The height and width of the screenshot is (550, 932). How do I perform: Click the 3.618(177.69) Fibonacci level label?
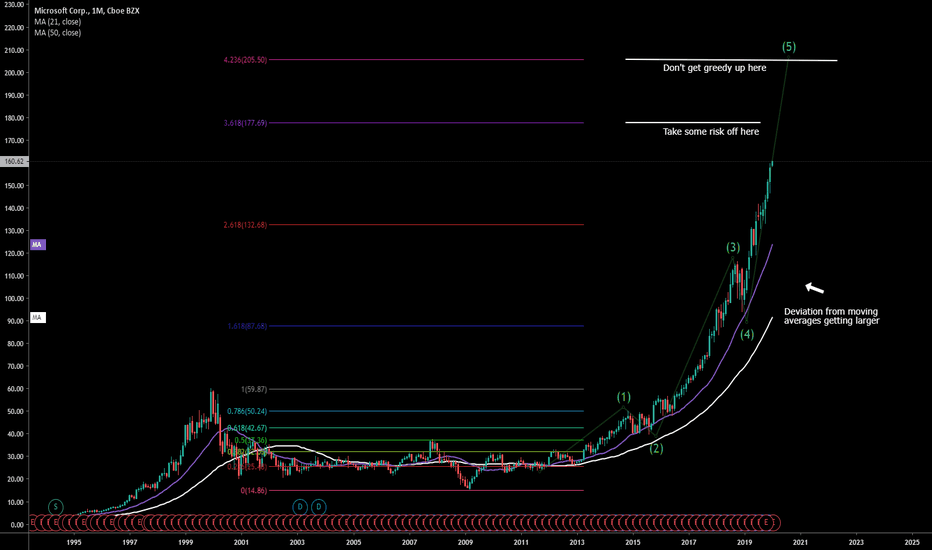coord(245,123)
